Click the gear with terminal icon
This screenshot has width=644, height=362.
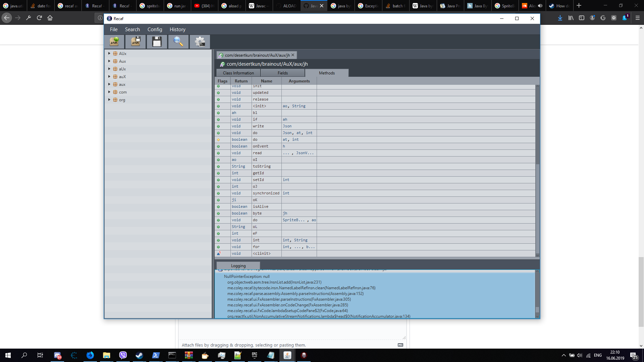pyautogui.click(x=200, y=42)
